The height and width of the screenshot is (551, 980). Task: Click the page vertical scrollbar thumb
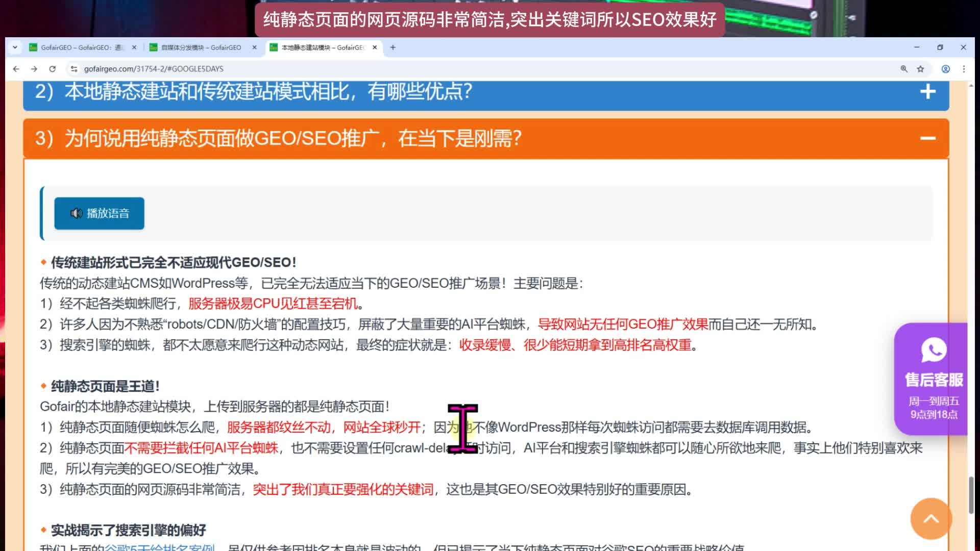(971, 495)
